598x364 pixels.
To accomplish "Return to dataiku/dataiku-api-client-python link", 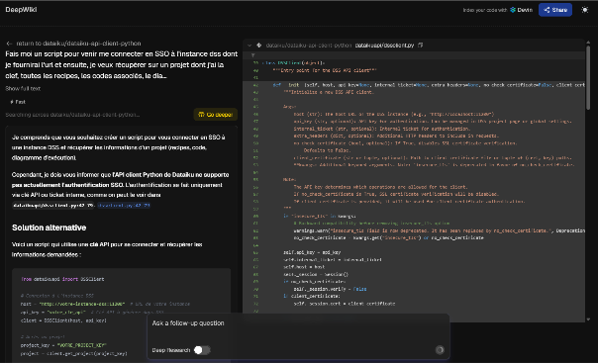I will click(x=78, y=44).
